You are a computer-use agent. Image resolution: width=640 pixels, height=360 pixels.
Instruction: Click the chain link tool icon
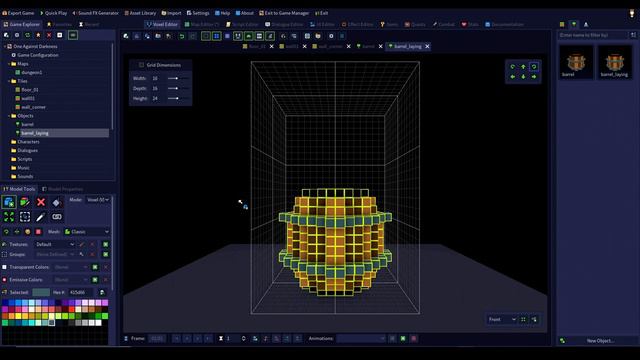coord(56,217)
